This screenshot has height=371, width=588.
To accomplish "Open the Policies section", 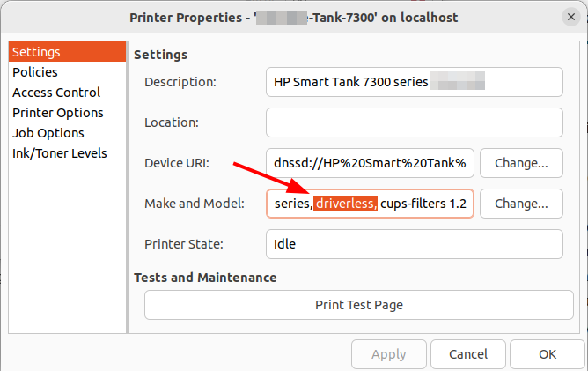I will pyautogui.click(x=35, y=72).
